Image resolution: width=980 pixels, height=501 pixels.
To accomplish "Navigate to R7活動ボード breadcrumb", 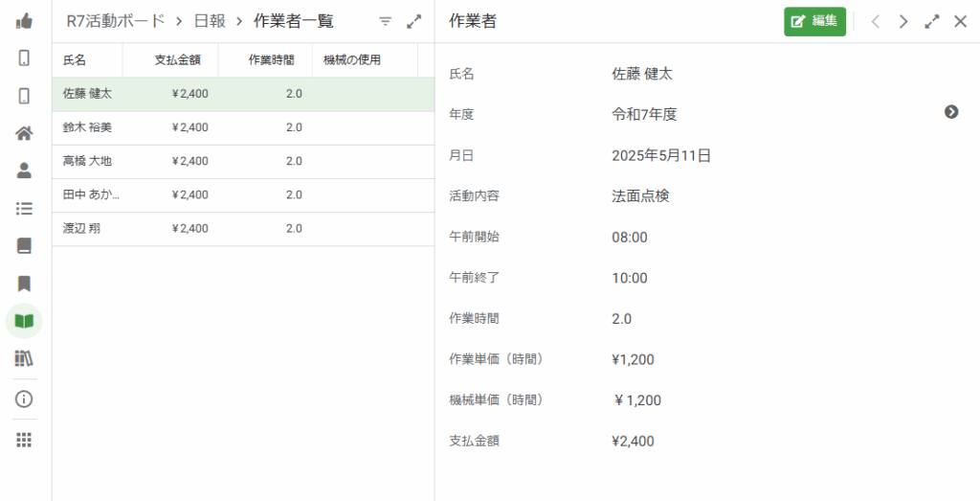I will coord(116,21).
